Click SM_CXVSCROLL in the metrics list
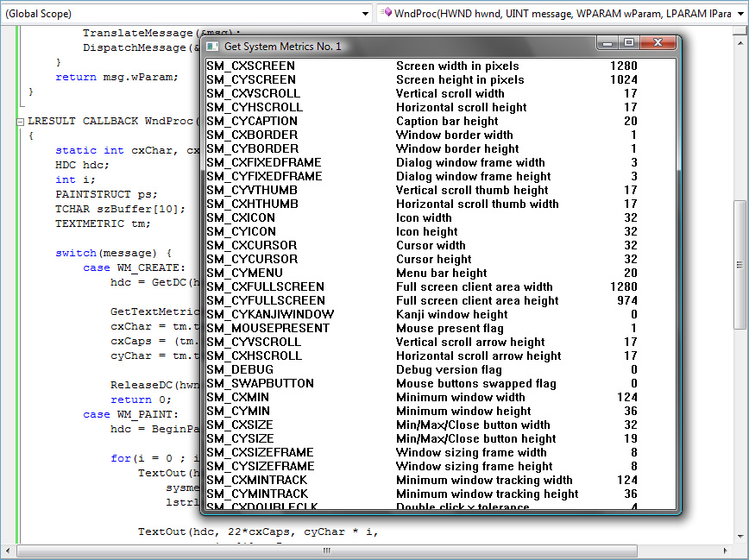 coord(253,94)
